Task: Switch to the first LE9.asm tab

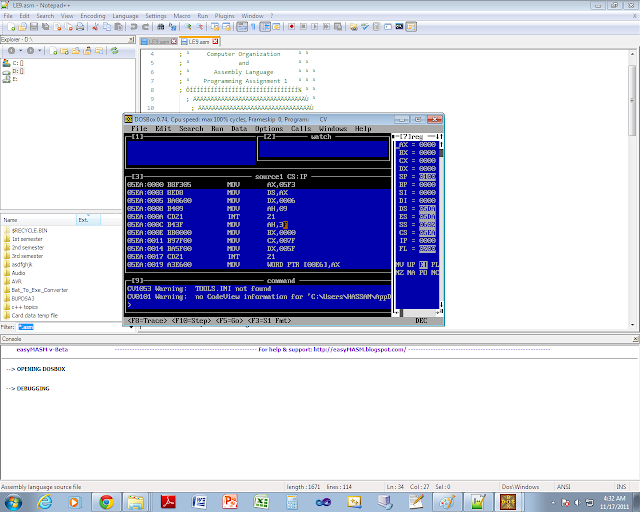Action: 159,42
